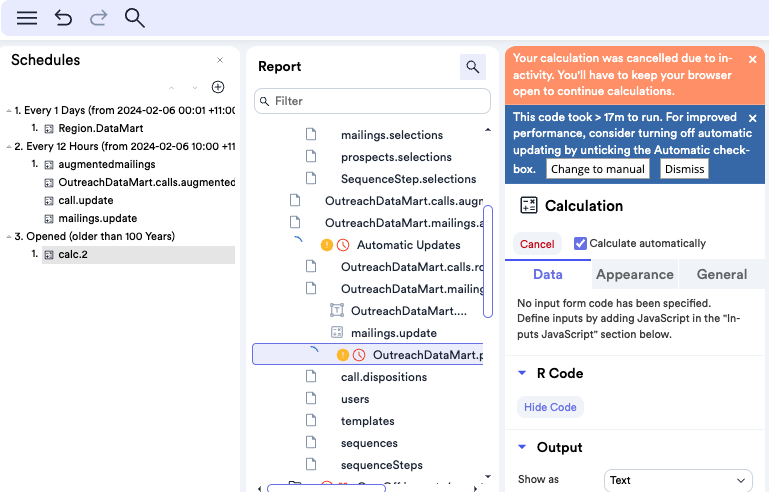Move schedule up with up arrow
The height and width of the screenshot is (492, 769).
coord(171,88)
